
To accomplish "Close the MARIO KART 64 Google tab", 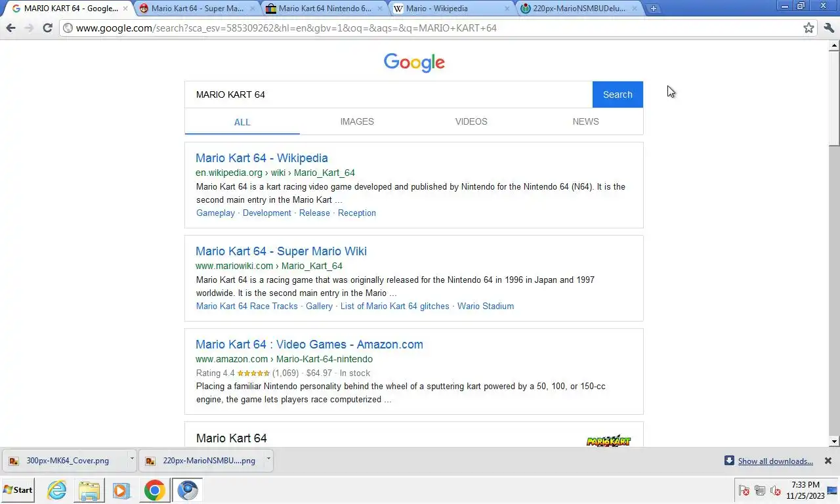I will (125, 9).
